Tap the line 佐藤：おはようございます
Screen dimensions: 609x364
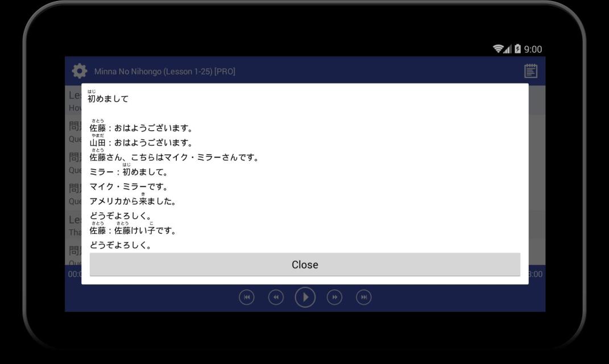[141, 127]
